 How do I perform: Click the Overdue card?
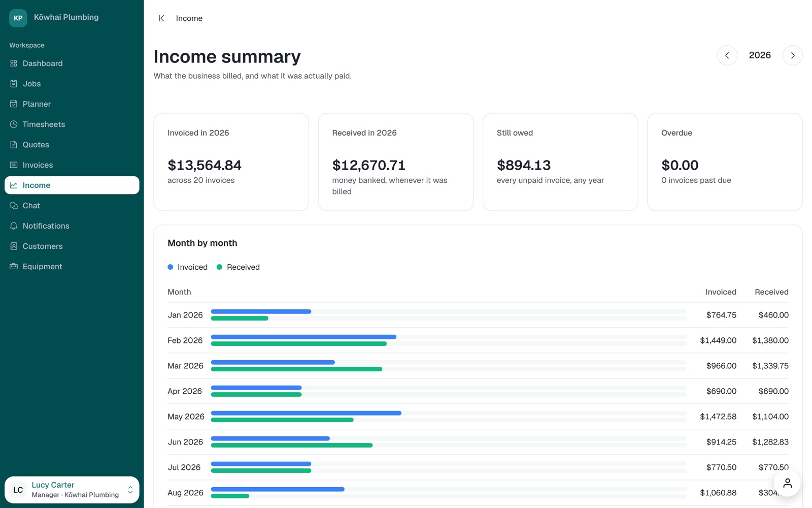point(725,162)
